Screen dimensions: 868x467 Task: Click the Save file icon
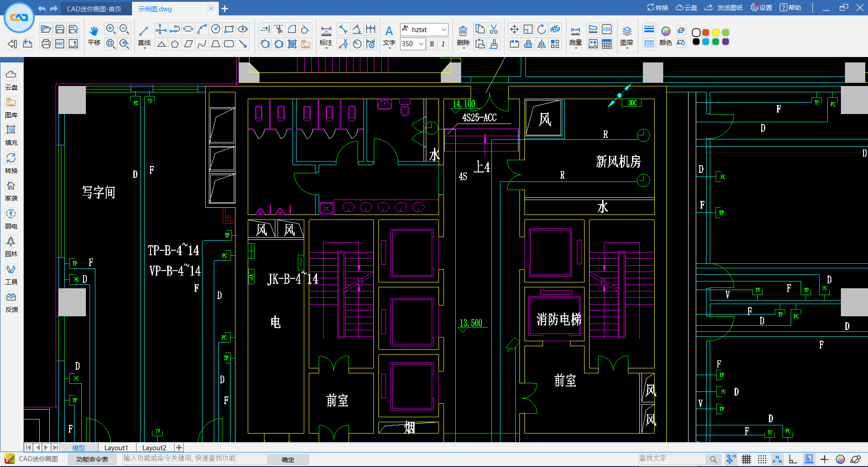(x=60, y=29)
